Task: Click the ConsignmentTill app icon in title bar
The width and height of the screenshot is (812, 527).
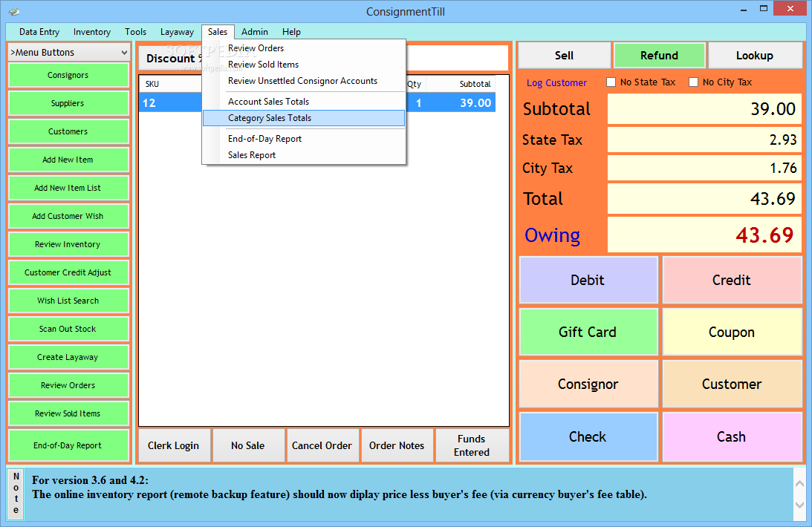Action: click(14, 11)
